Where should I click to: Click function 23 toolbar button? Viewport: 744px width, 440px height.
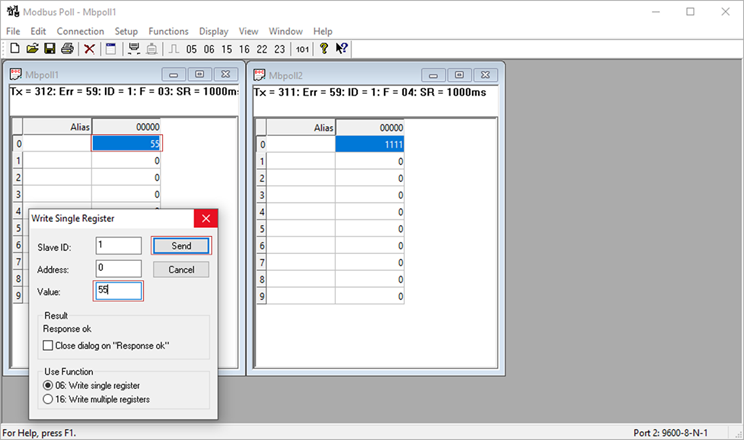coord(279,49)
